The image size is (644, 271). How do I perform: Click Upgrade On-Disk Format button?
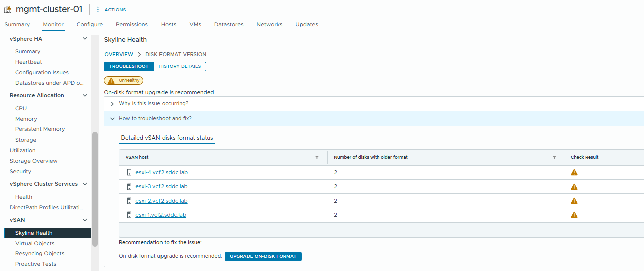(263, 256)
